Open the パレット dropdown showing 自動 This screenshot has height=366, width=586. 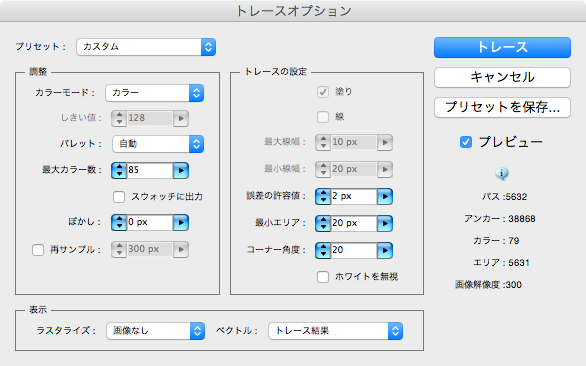pos(158,144)
